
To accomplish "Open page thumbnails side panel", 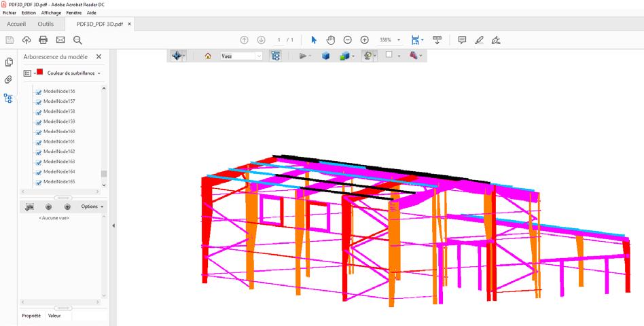I will coord(8,62).
